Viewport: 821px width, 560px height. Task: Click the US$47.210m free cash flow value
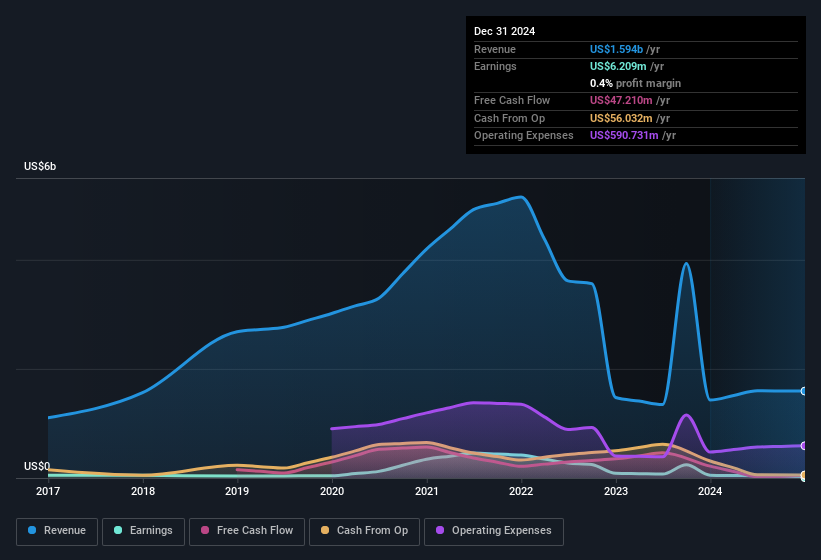point(621,100)
